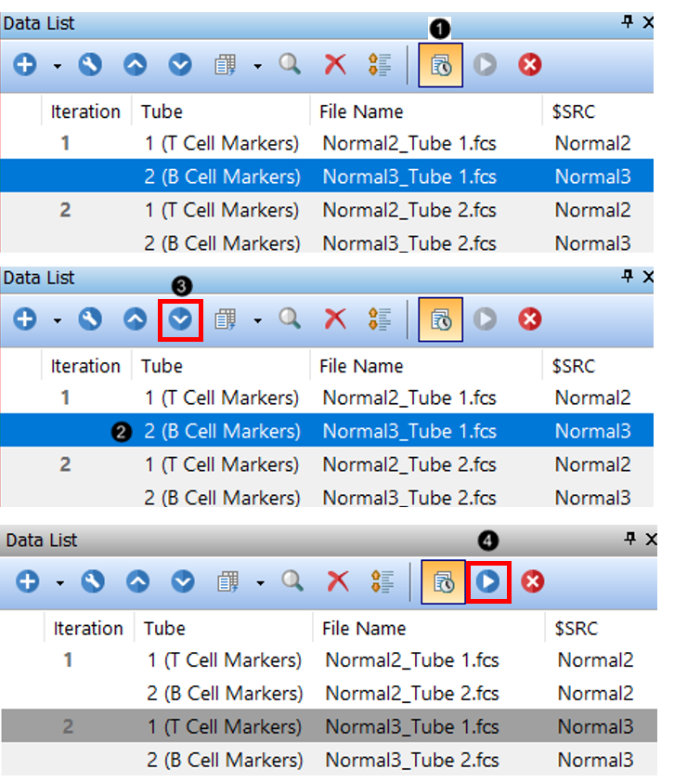
Task: Click the blue plus Add icon in the bottom Data List panel
Action: pos(28,581)
